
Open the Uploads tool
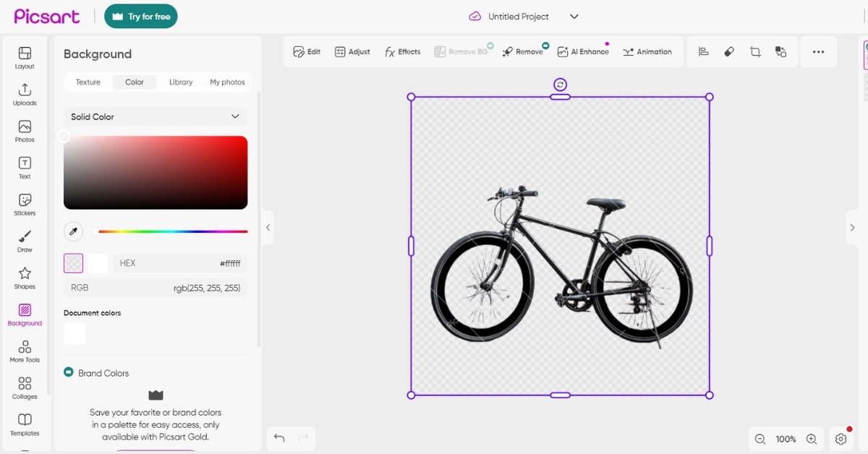(25, 95)
